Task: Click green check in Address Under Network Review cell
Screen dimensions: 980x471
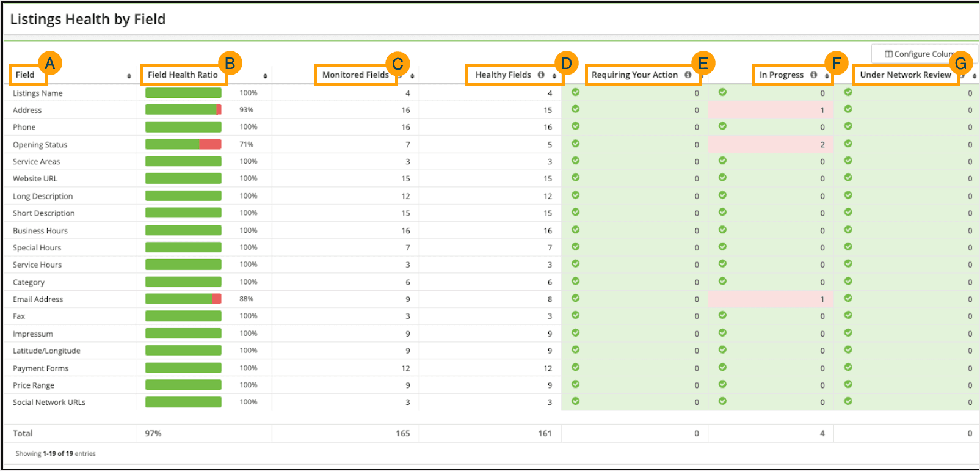Action: click(848, 109)
